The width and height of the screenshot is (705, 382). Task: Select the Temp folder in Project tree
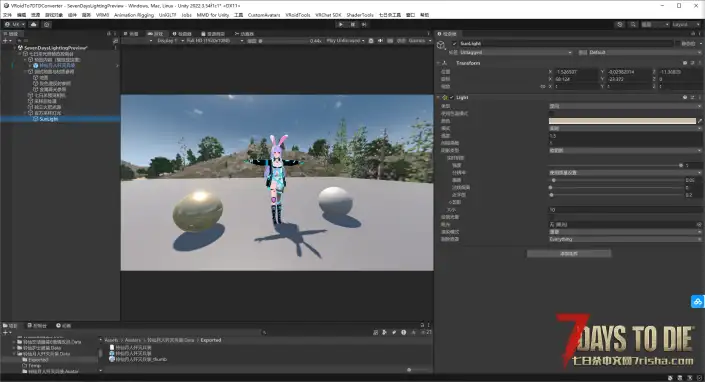[35, 366]
